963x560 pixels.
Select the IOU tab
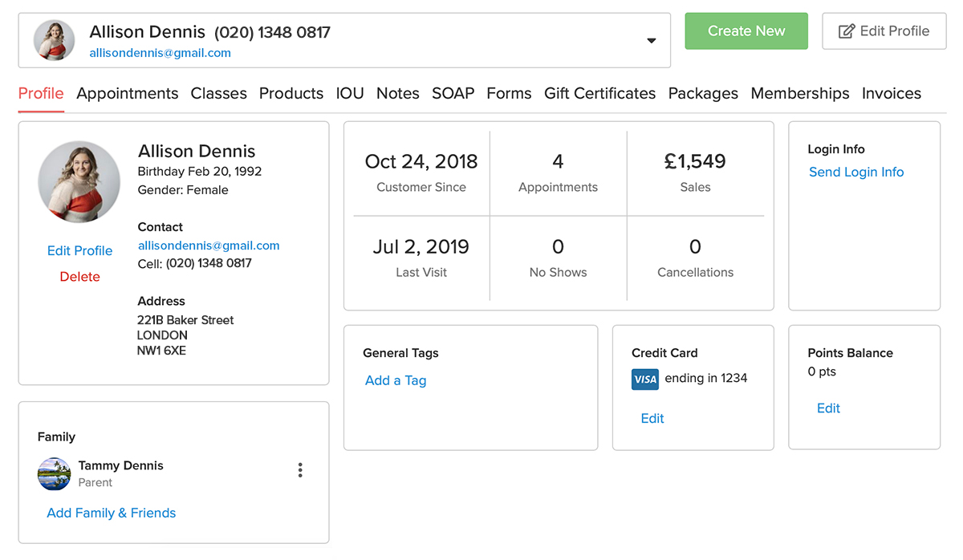[x=350, y=93]
